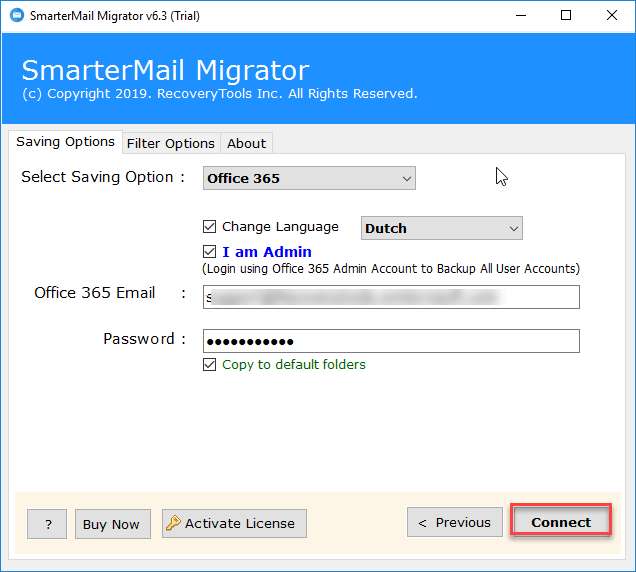
Task: Minimize the SmarterMail Migrator window
Action: click(521, 15)
